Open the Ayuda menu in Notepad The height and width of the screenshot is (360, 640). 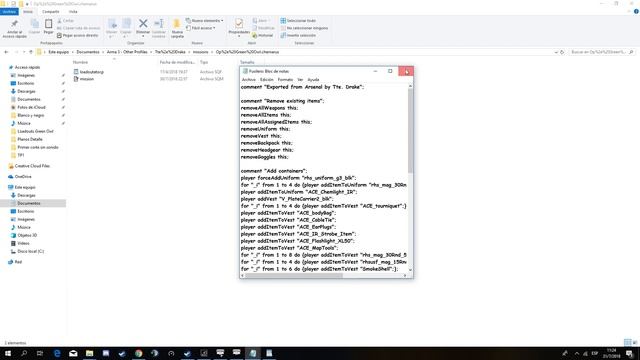[x=313, y=80]
